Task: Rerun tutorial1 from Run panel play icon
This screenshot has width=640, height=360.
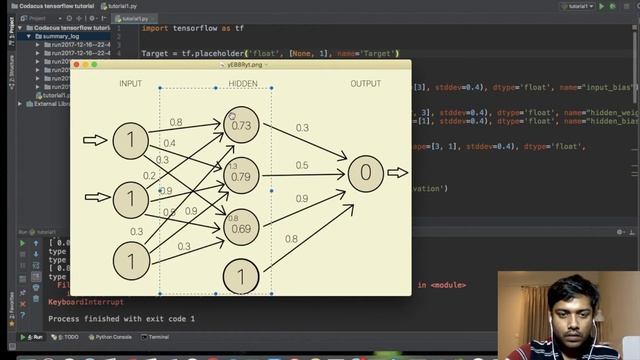Action: [x=22, y=243]
